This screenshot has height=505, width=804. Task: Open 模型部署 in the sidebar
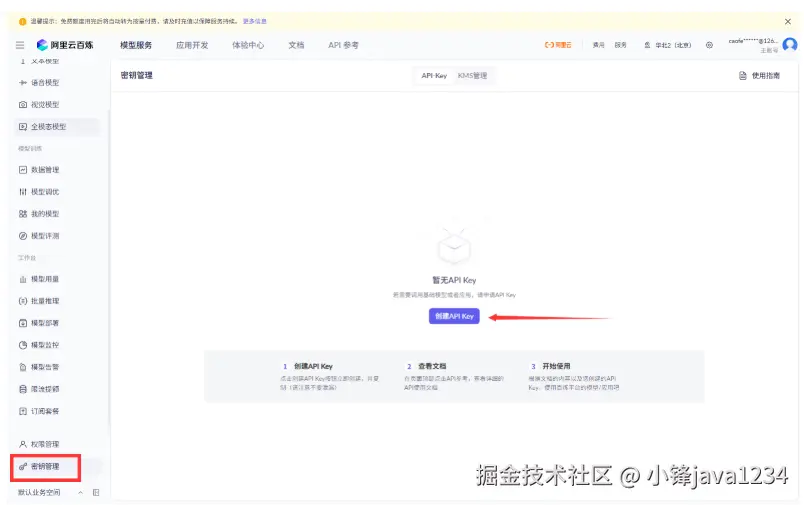pos(39,323)
